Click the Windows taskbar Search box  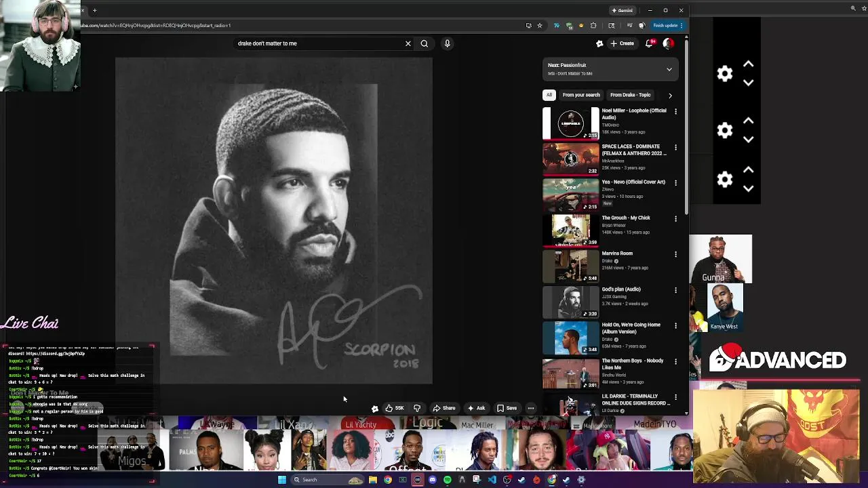click(x=327, y=480)
